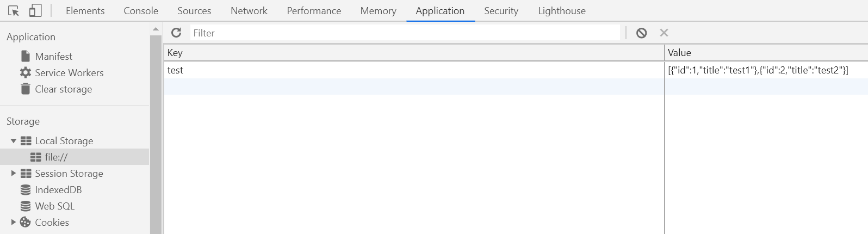Screen dimensions: 868x234
Task: Open the Service Workers gear icon
Action: [x=26, y=72]
